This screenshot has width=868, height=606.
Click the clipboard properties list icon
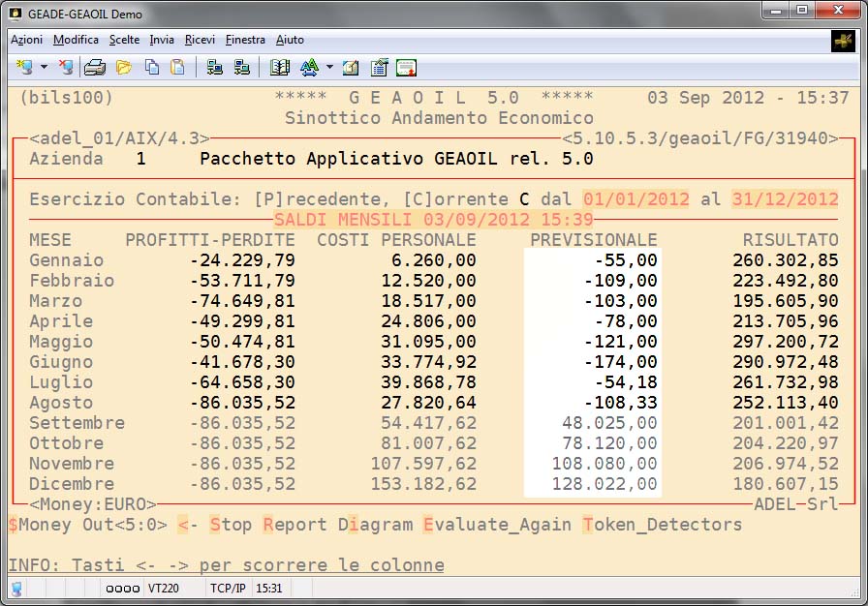coord(379,68)
